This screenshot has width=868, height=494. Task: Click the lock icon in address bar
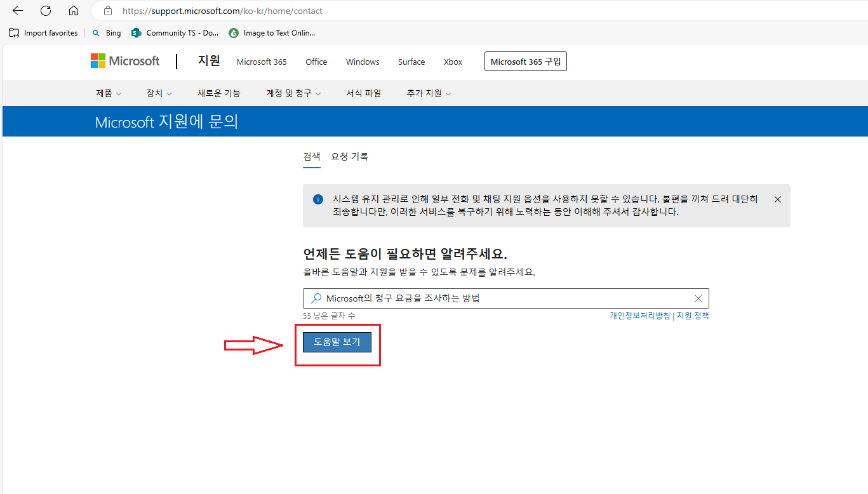pyautogui.click(x=108, y=11)
